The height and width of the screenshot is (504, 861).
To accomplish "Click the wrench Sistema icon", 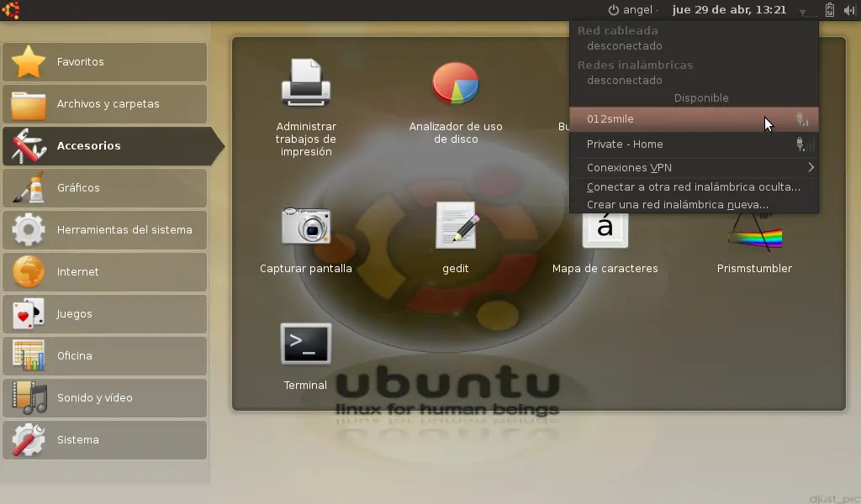I will [29, 440].
